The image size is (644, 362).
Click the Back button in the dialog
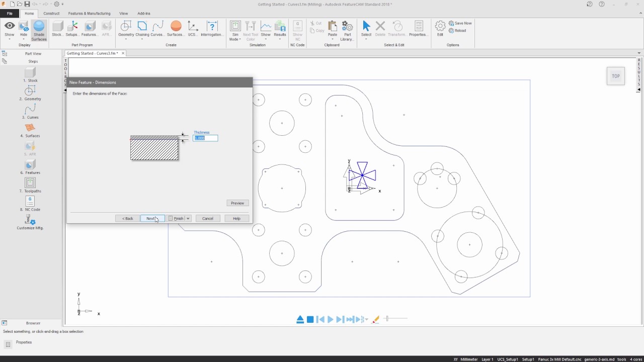127,219
